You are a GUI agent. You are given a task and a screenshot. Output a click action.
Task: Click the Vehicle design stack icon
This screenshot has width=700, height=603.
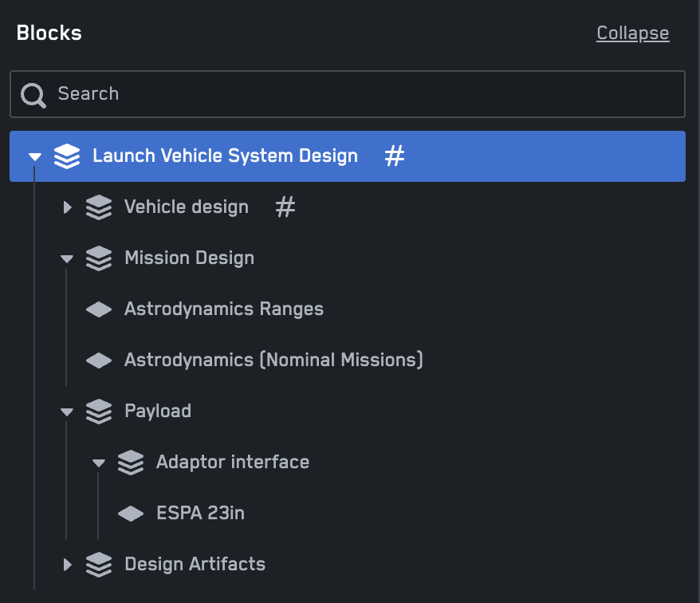[x=99, y=207]
